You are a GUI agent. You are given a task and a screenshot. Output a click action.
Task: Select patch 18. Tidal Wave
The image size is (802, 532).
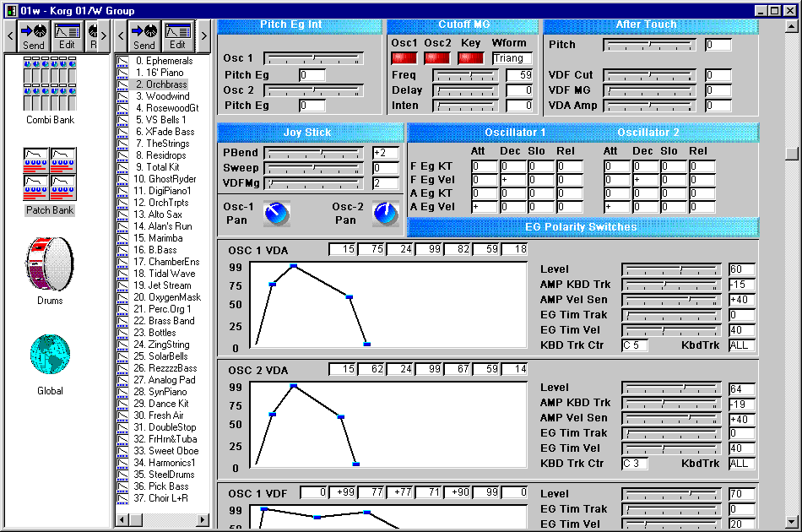[x=164, y=274]
